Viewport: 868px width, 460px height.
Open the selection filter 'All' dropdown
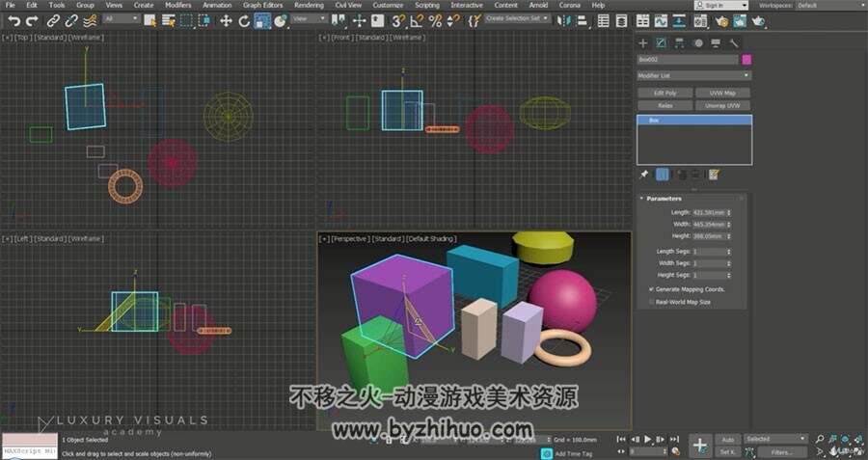tap(122, 19)
